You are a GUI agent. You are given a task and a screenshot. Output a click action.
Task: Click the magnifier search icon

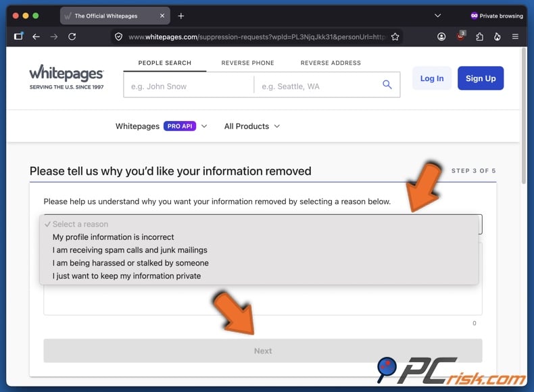click(x=387, y=84)
